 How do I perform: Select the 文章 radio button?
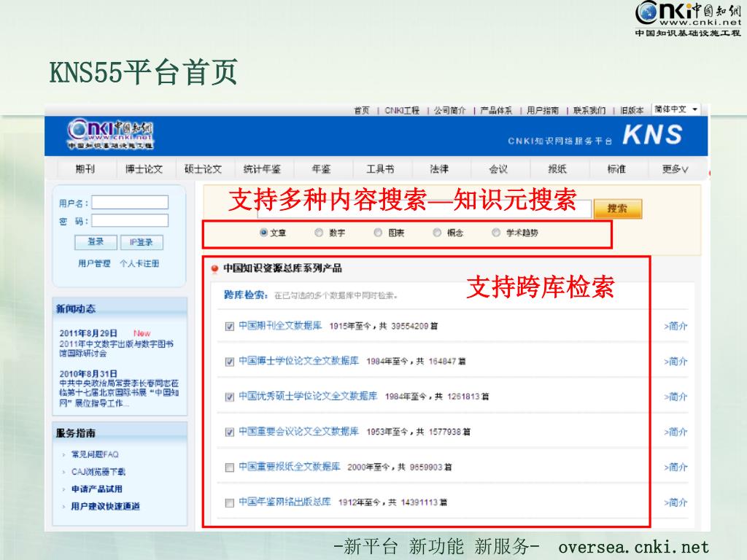(263, 233)
